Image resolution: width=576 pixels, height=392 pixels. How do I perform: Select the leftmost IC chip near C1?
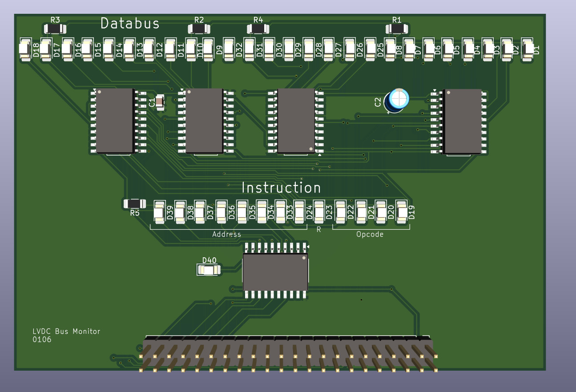point(115,120)
